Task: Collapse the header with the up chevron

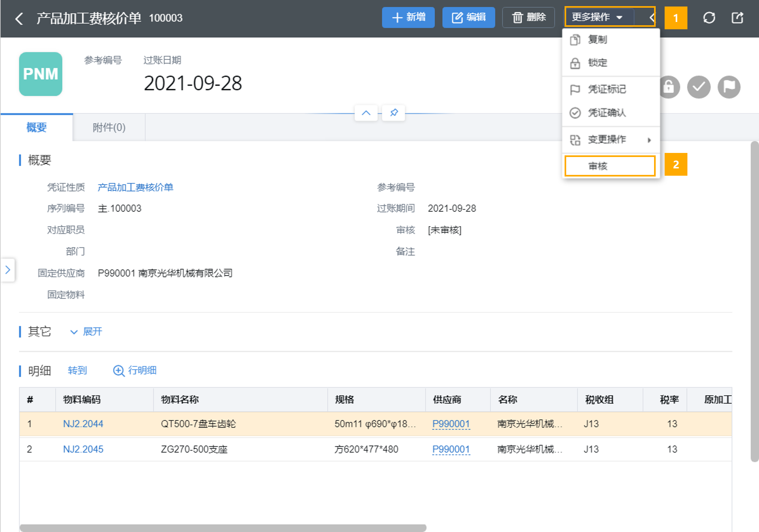Action: [x=366, y=113]
